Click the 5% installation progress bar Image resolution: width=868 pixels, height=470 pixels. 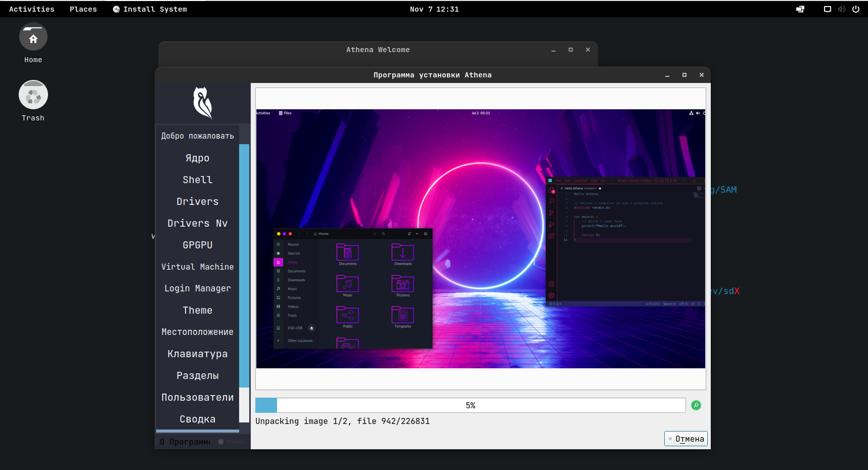tap(470, 405)
